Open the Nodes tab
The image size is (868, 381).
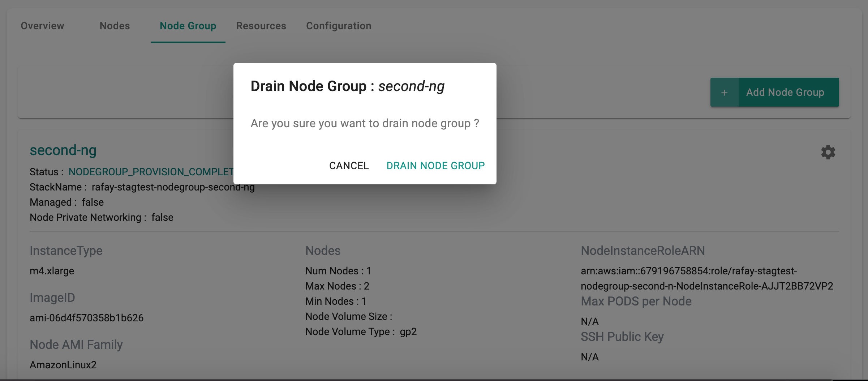(x=115, y=26)
